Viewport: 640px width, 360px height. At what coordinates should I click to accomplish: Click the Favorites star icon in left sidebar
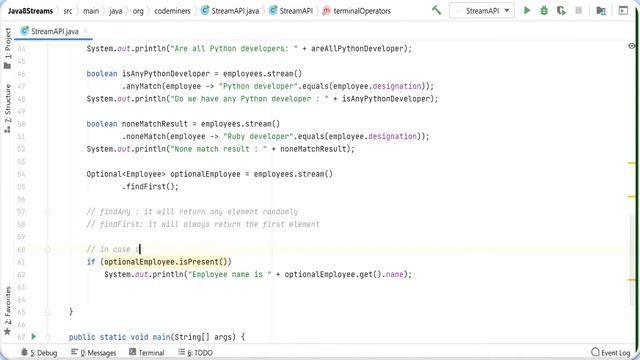tap(7, 331)
